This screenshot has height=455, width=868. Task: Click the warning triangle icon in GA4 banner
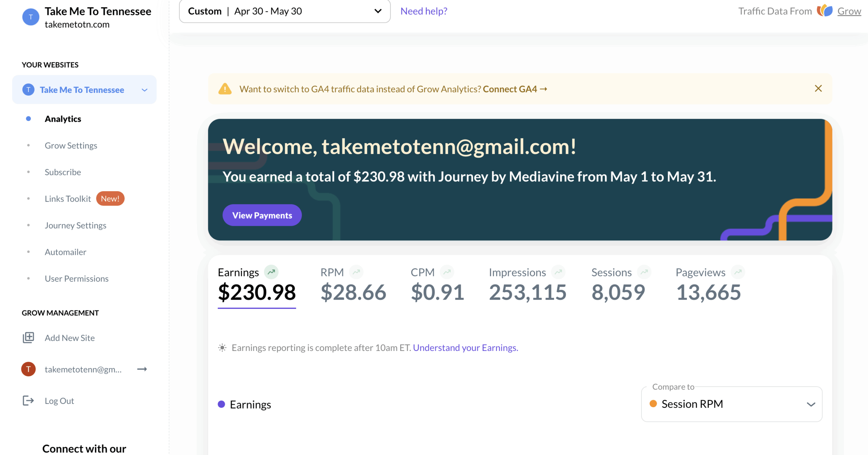pyautogui.click(x=225, y=89)
